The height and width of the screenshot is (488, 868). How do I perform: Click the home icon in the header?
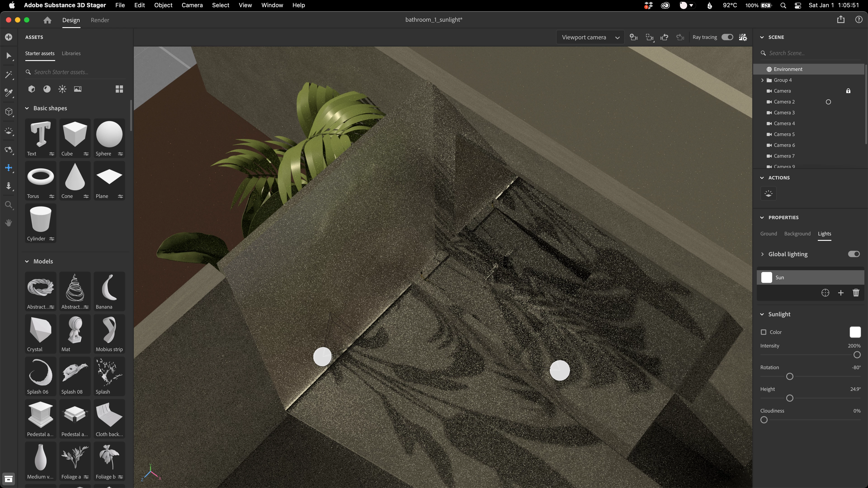(47, 20)
